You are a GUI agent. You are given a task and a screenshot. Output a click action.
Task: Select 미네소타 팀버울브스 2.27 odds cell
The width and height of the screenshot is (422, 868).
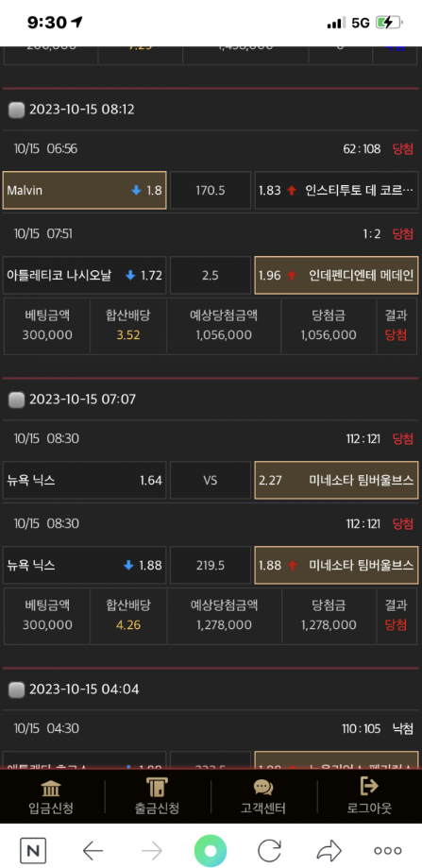click(336, 480)
